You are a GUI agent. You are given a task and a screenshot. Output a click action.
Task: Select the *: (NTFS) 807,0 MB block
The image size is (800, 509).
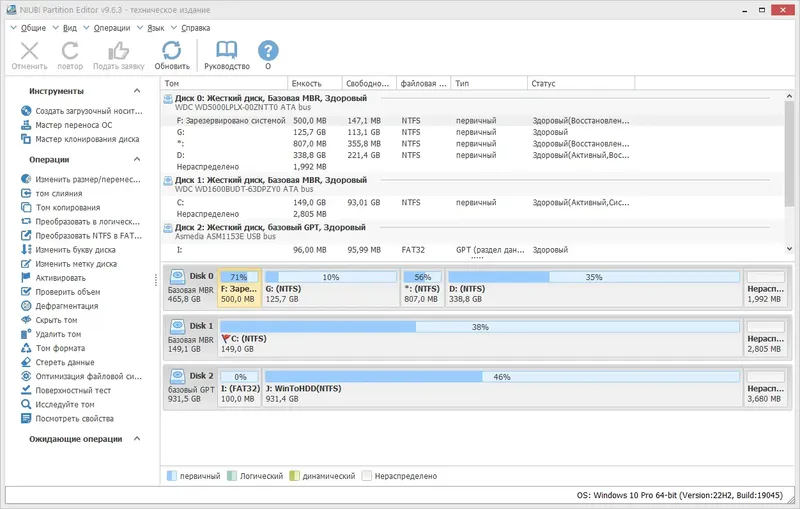click(422, 288)
